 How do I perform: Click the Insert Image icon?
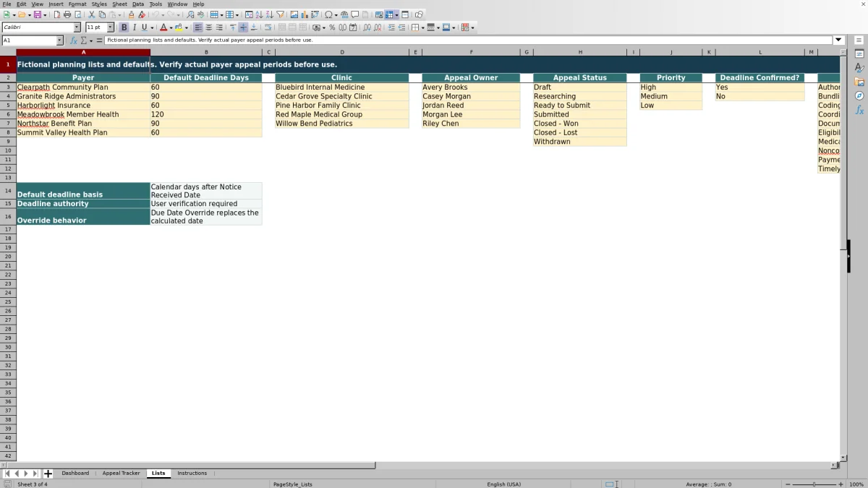294,14
